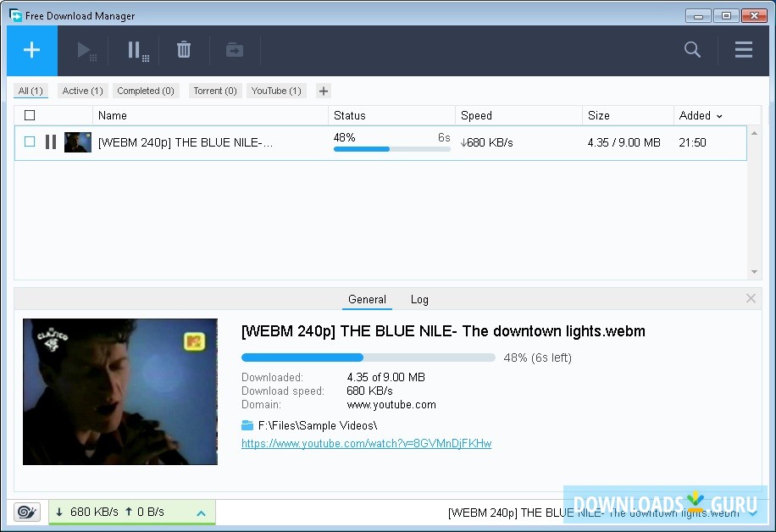776x532 pixels.
Task: Open folder icon for download location
Action: [x=247, y=425]
